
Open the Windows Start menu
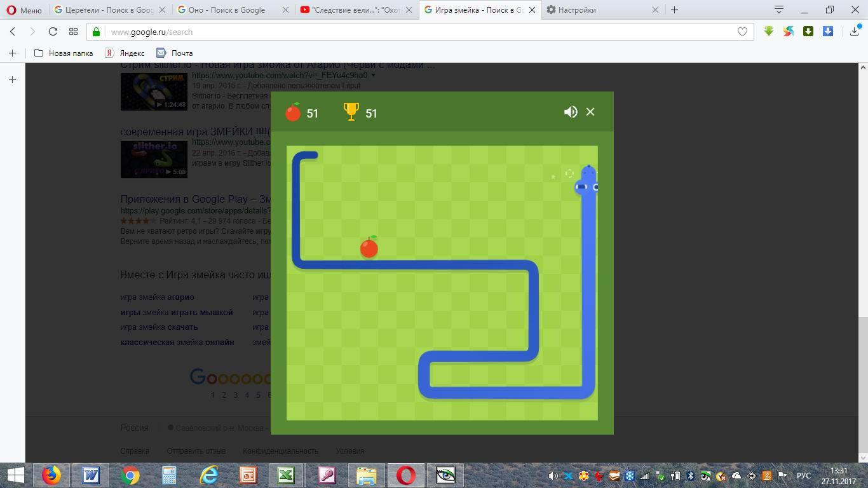pos(15,475)
